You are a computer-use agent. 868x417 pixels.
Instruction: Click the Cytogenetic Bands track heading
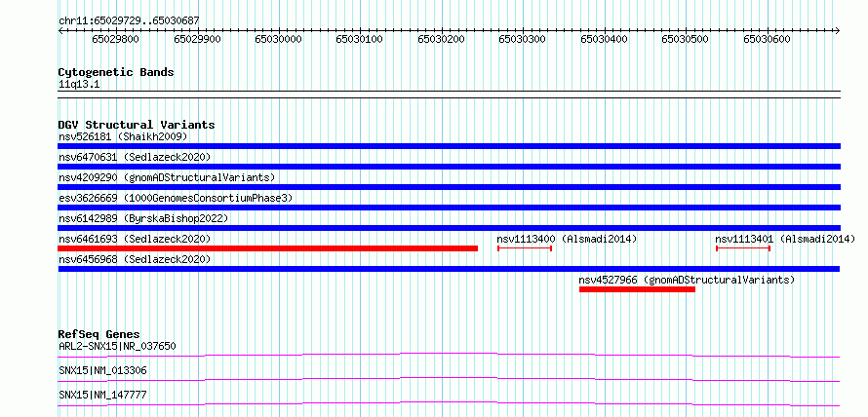pos(116,72)
